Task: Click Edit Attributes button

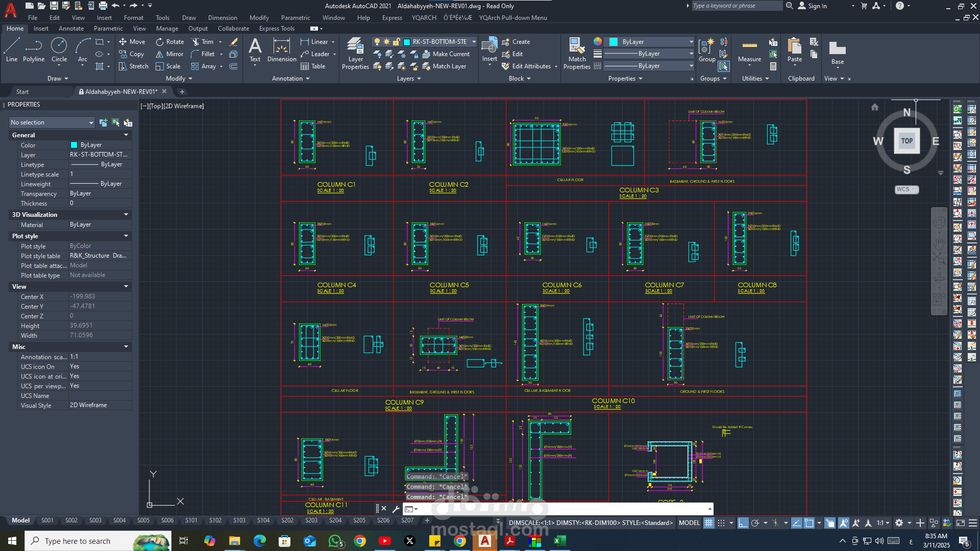Action: pos(526,66)
